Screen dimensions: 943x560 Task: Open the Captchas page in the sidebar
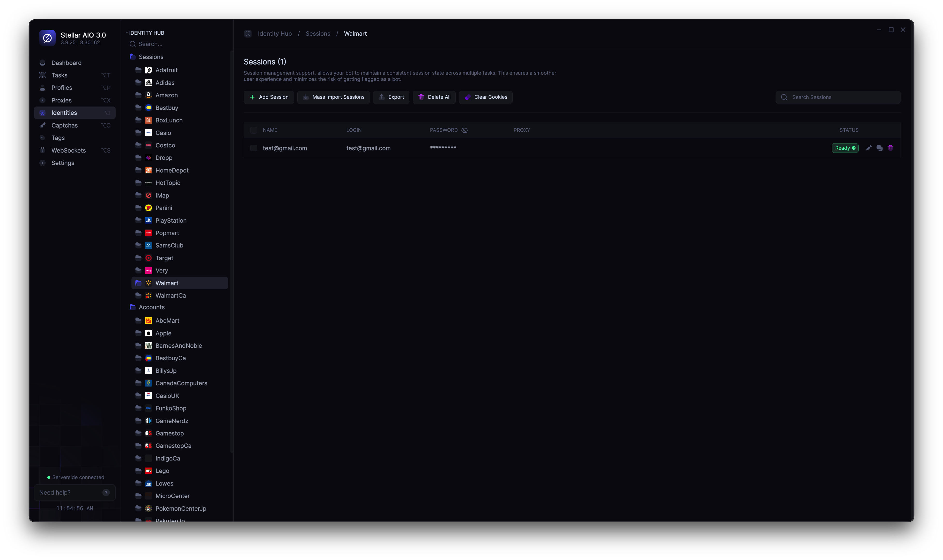pos(65,125)
